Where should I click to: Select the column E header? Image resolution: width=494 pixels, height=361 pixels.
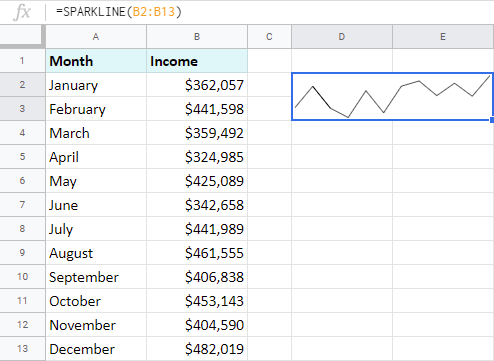pyautogui.click(x=443, y=37)
